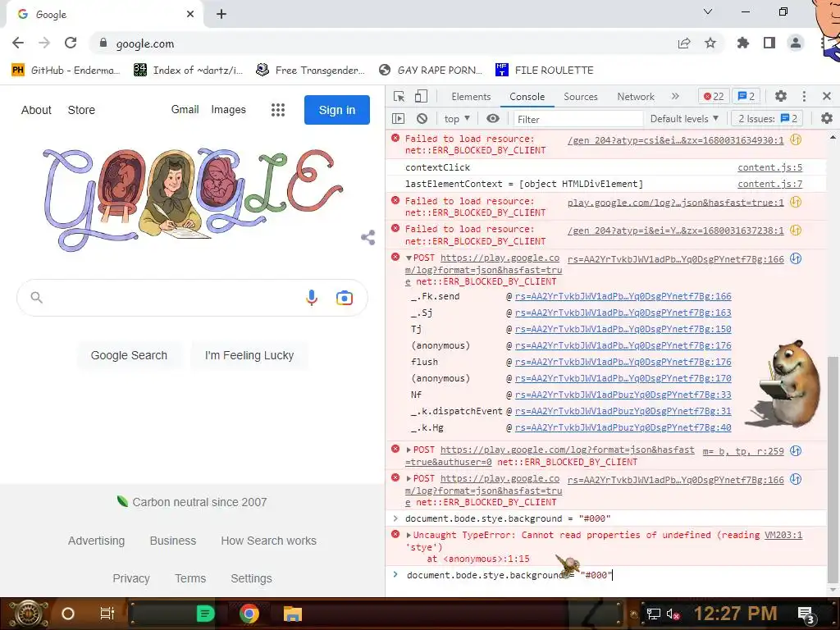Open Chrome extensions puzzle icon
Viewport: 840px width, 630px height.
tap(743, 43)
